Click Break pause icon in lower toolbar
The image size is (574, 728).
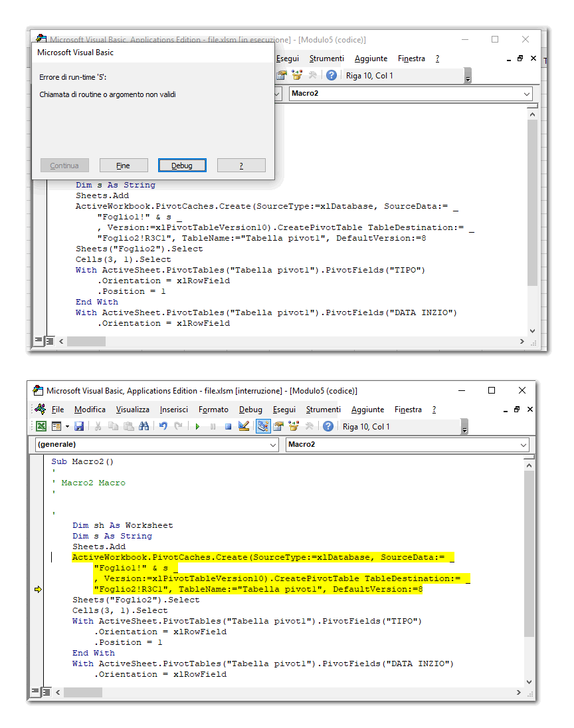[x=213, y=426]
